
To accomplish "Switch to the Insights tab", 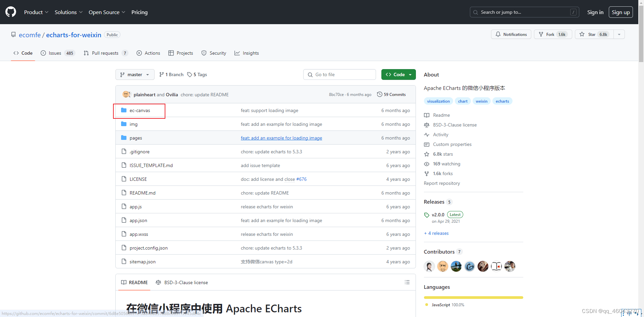I will pyautogui.click(x=247, y=53).
